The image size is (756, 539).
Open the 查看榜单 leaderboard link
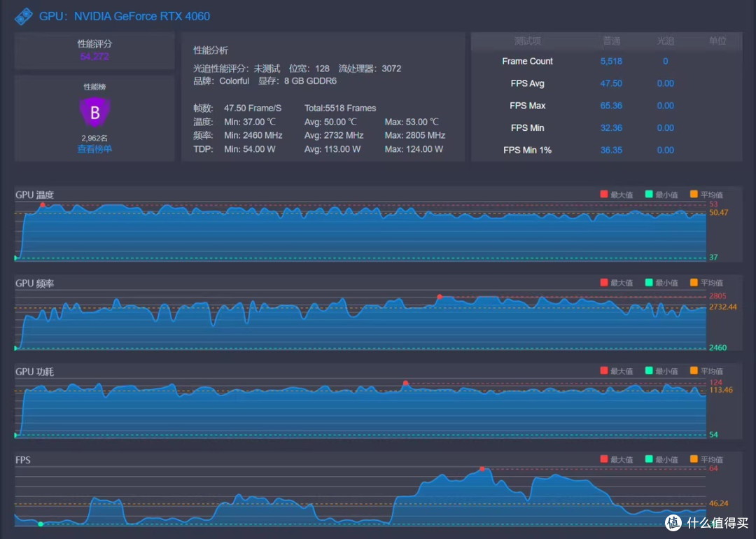[x=94, y=149]
